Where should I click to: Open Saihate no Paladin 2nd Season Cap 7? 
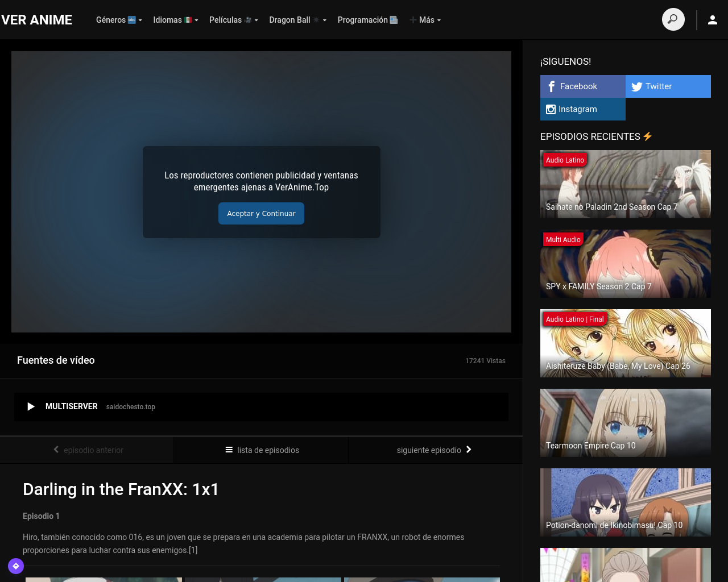tap(626, 184)
